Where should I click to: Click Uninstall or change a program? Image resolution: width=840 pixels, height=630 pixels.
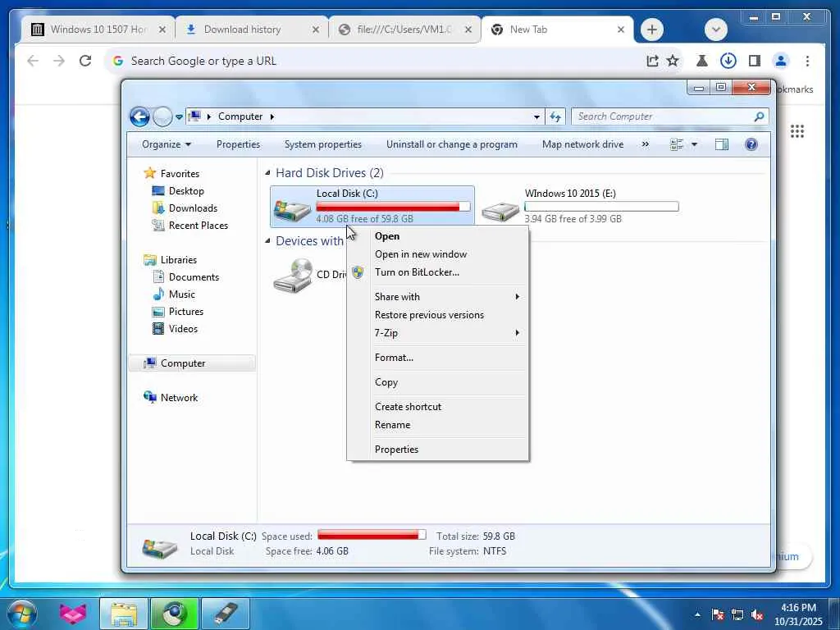coord(452,144)
